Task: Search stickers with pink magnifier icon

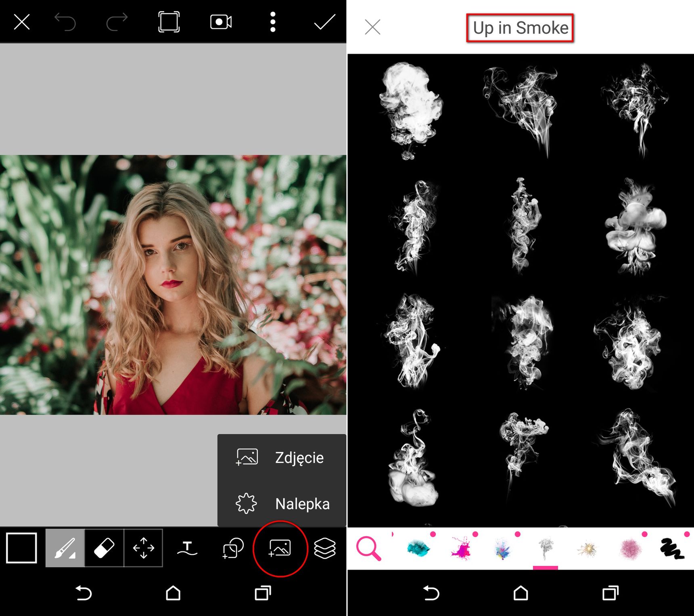Action: (x=368, y=548)
